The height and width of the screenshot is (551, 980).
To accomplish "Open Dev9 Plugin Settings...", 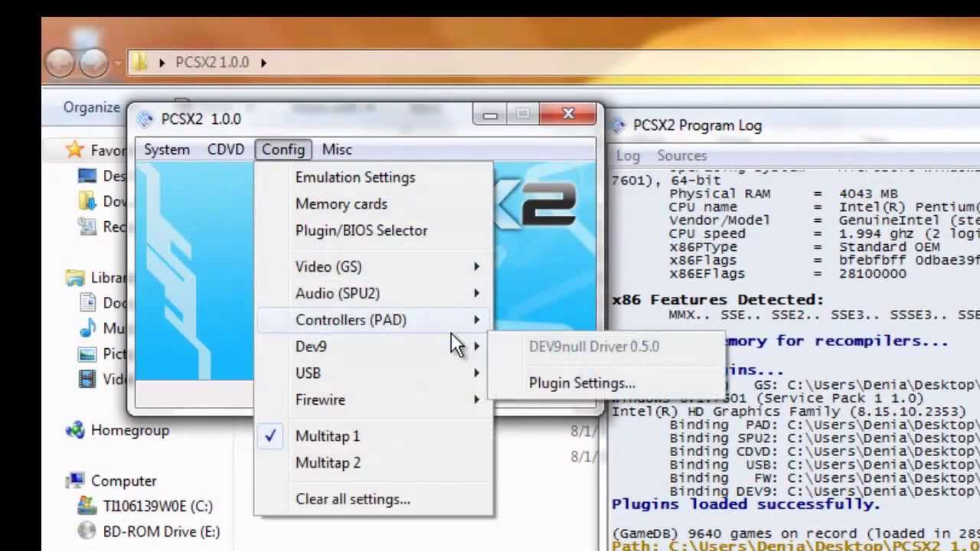I will coord(606,383).
